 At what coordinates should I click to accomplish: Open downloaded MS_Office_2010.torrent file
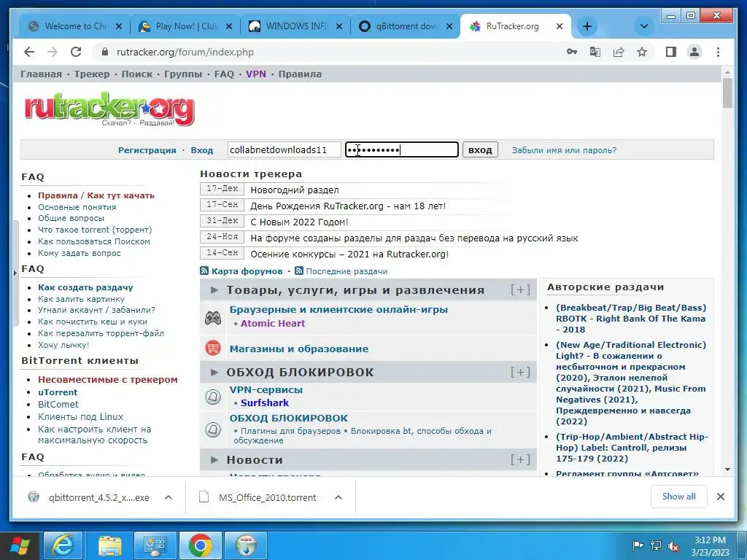pyautogui.click(x=267, y=497)
